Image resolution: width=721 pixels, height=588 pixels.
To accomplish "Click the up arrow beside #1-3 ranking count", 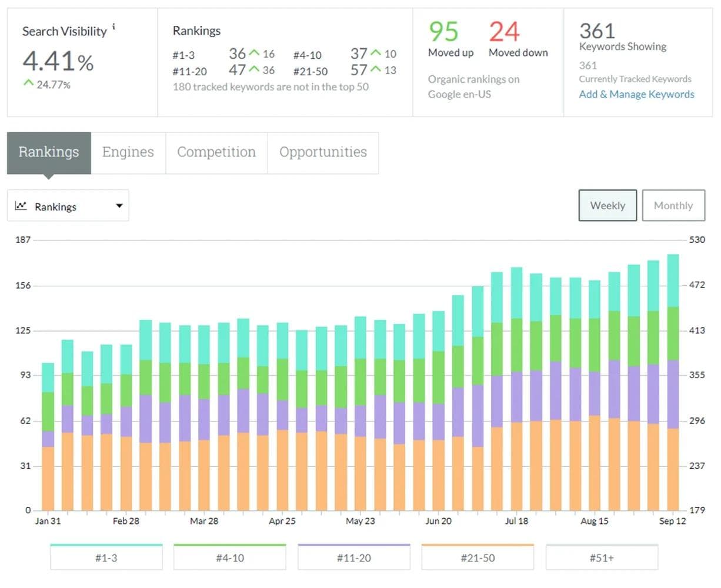I will [x=254, y=54].
